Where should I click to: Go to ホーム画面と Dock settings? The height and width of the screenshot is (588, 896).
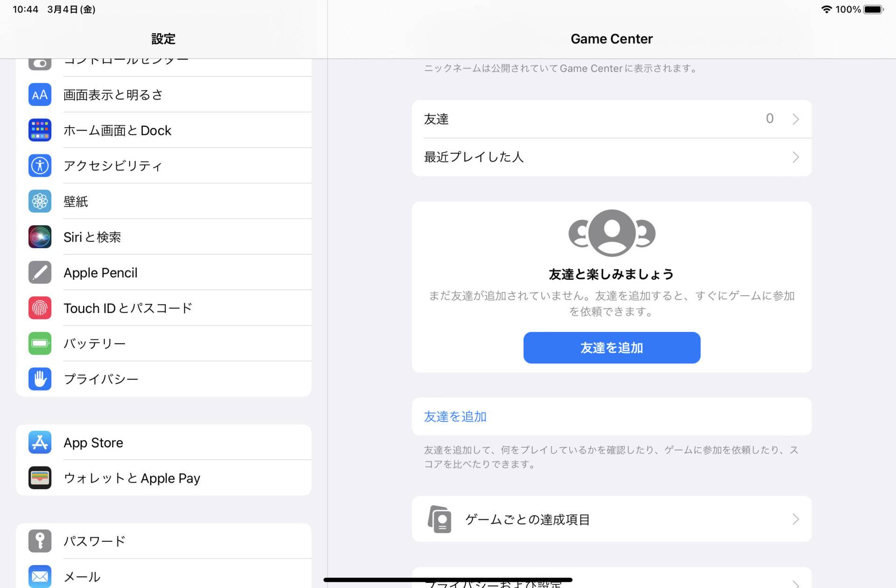[163, 130]
